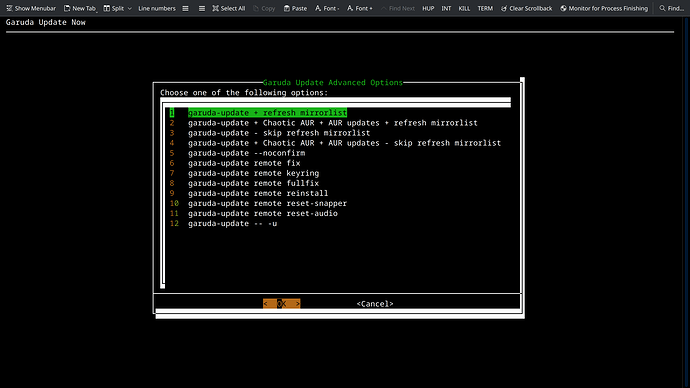This screenshot has width=690, height=388.
Task: Increase font size with Font +
Action: click(359, 8)
